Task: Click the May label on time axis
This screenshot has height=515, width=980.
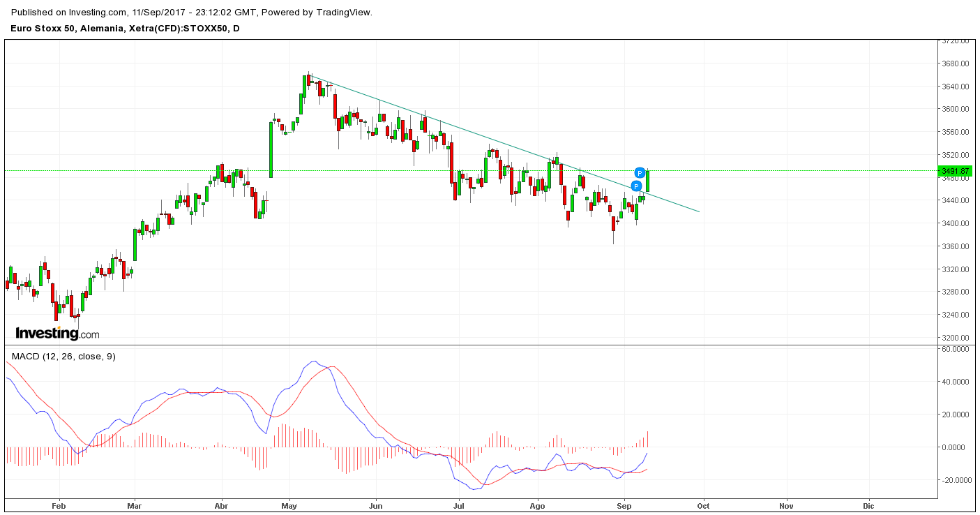Action: pyautogui.click(x=289, y=506)
